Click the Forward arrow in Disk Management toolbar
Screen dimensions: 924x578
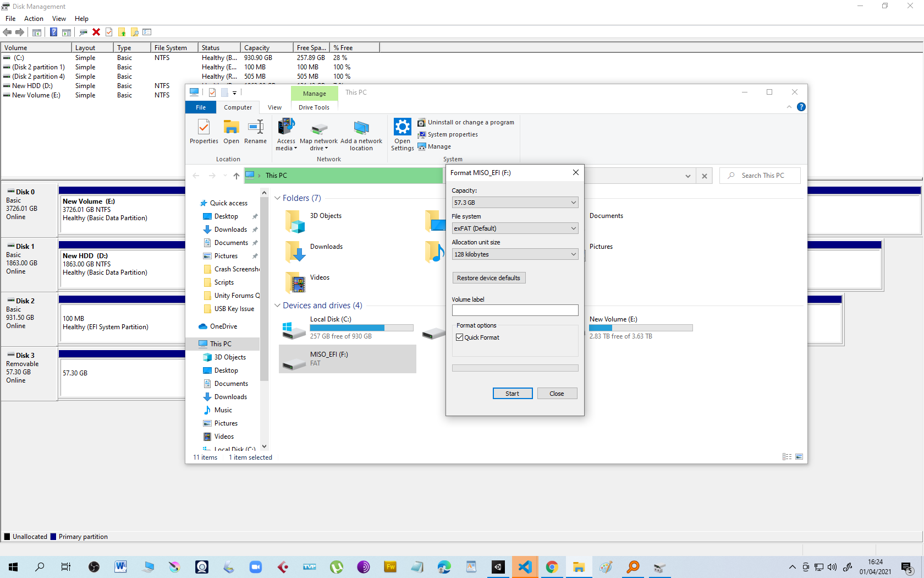coord(20,32)
